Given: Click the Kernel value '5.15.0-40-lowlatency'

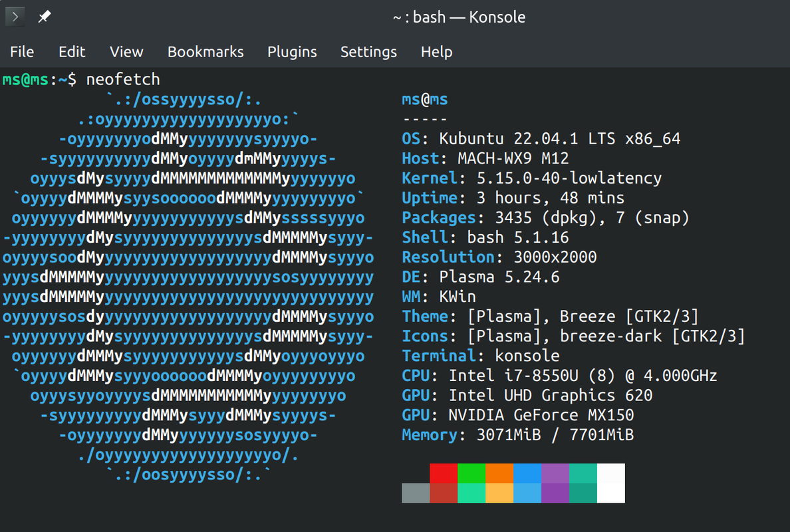Looking at the screenshot, I should pyautogui.click(x=569, y=178).
